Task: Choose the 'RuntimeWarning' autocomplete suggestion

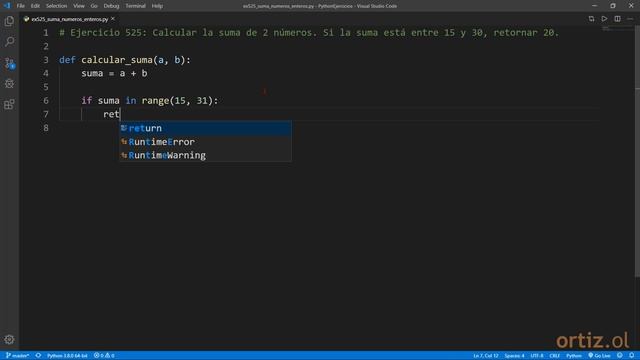Action: pyautogui.click(x=205, y=155)
